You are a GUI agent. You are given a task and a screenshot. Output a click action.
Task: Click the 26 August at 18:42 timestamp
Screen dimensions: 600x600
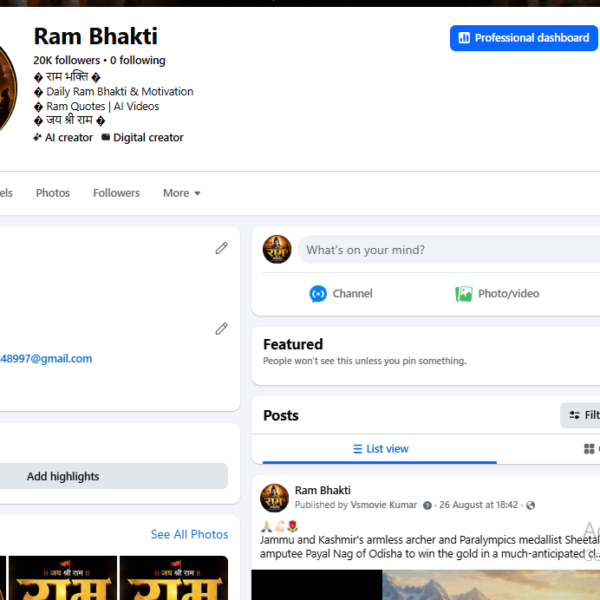478,505
